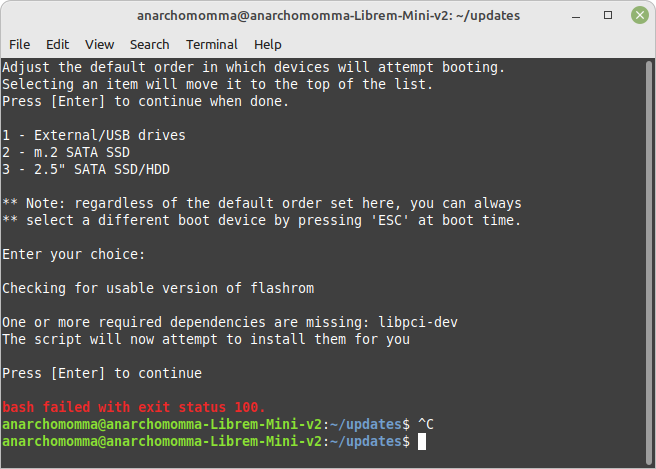
Task: Open the File menu
Action: pyautogui.click(x=20, y=44)
